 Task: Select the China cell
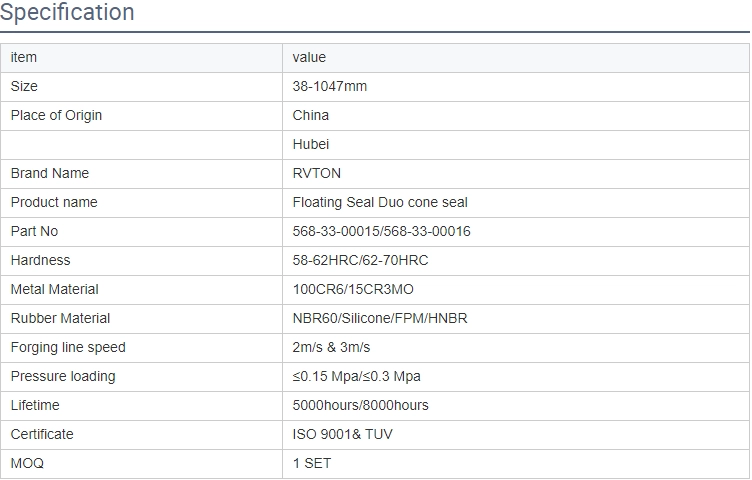(516, 116)
